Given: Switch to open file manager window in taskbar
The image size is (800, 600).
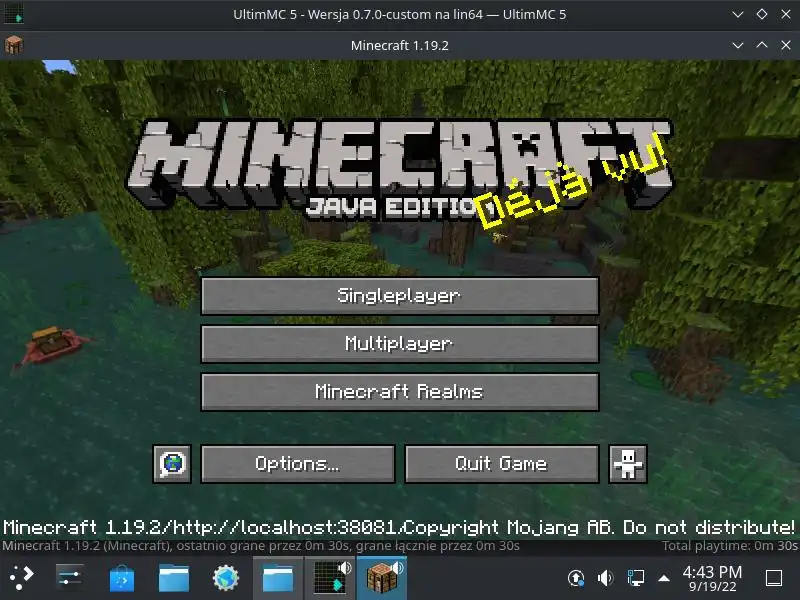Looking at the screenshot, I should click(278, 578).
